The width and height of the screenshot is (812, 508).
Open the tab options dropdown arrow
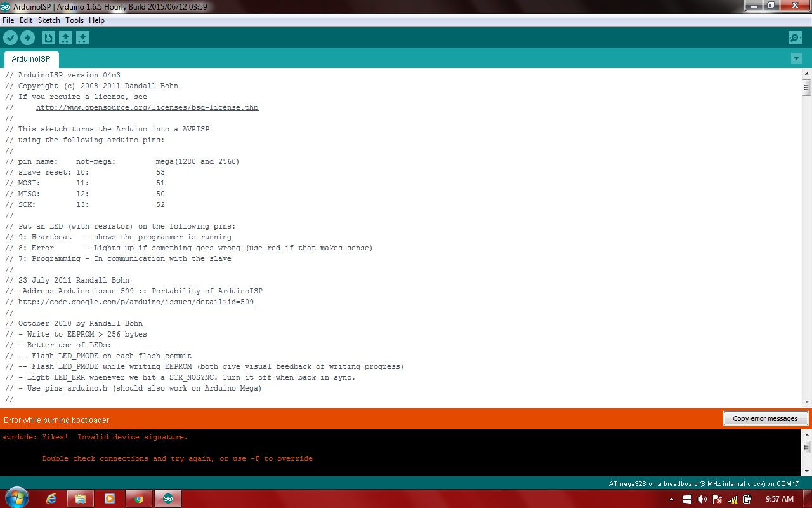797,58
